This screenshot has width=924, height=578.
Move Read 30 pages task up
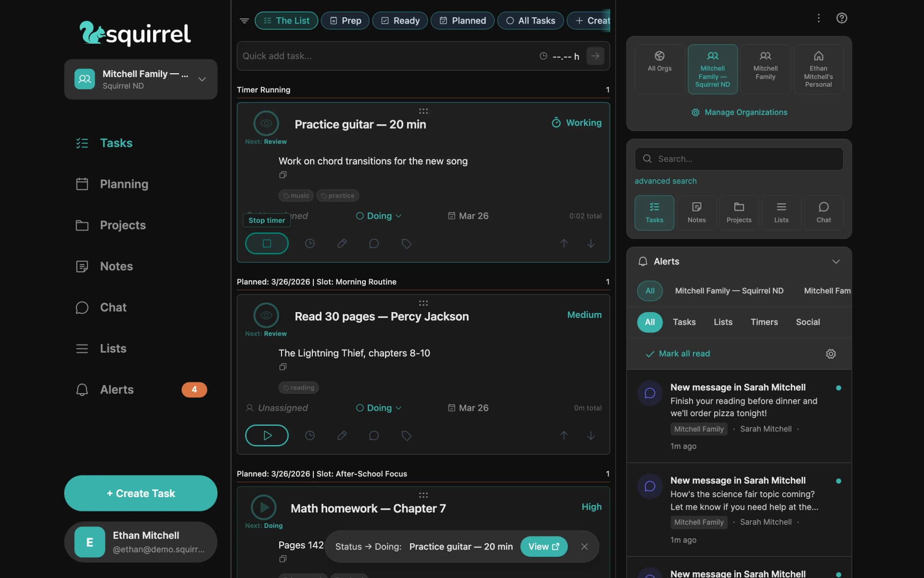(564, 436)
